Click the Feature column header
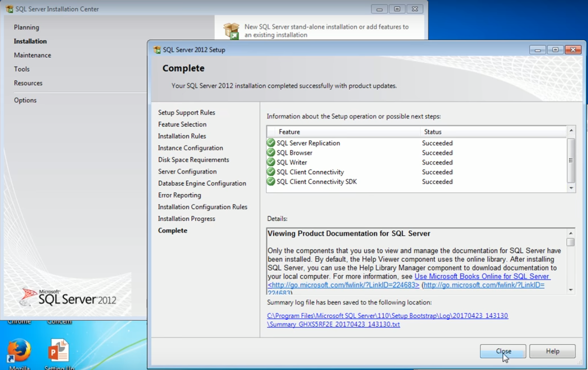 tap(289, 132)
